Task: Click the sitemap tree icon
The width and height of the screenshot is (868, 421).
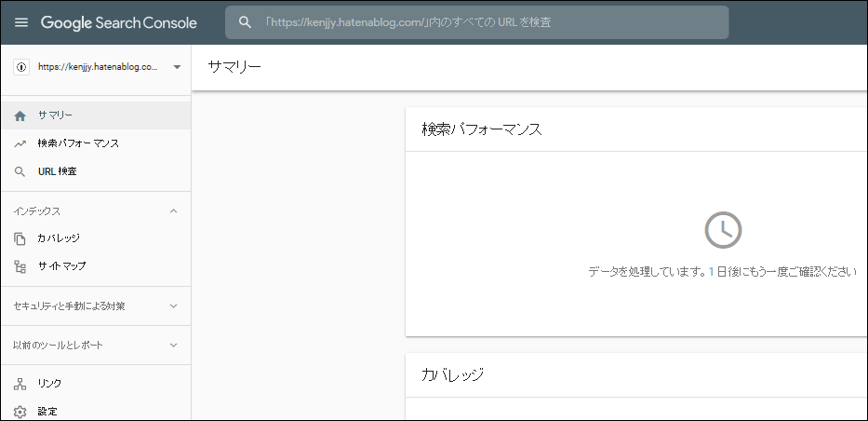Action: click(x=20, y=266)
